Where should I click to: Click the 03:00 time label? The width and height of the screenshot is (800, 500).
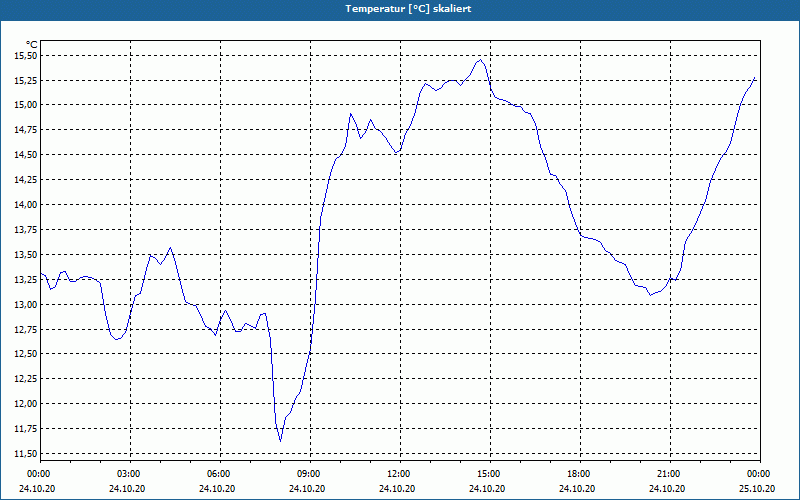[x=130, y=474]
